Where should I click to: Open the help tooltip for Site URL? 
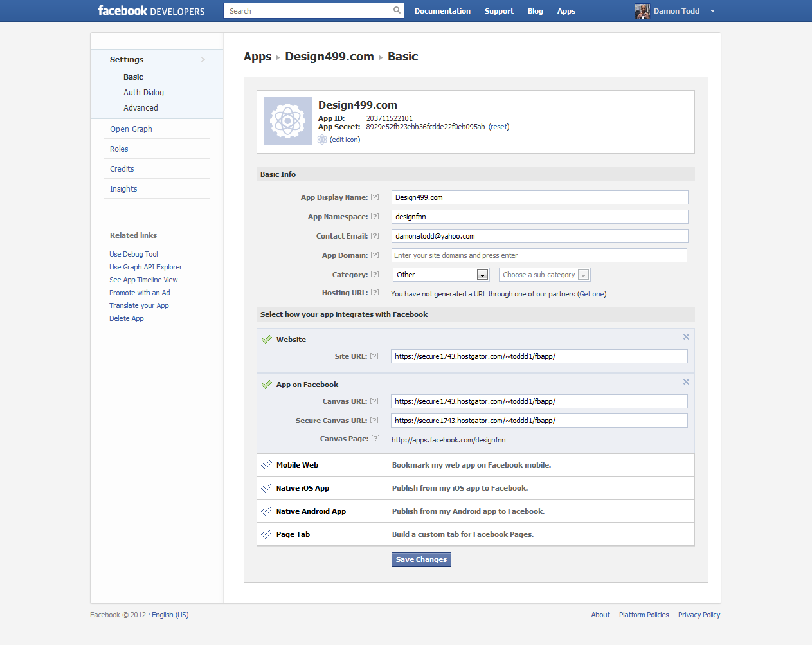[374, 356]
